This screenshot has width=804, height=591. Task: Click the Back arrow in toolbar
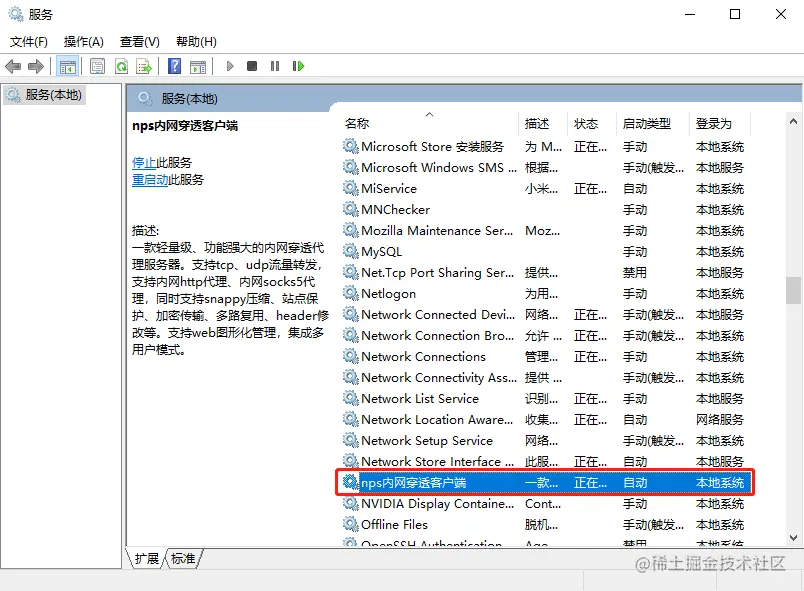pos(13,66)
